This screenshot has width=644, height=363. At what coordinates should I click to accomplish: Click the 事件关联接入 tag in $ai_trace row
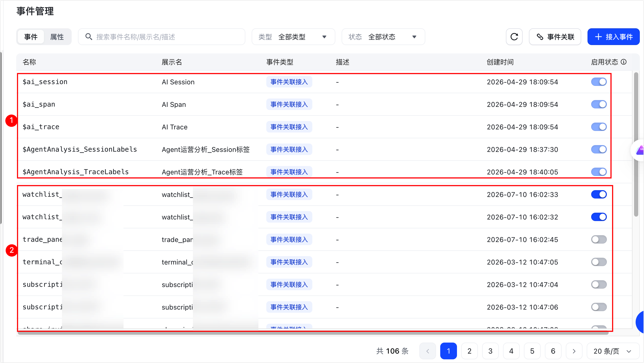pos(289,127)
